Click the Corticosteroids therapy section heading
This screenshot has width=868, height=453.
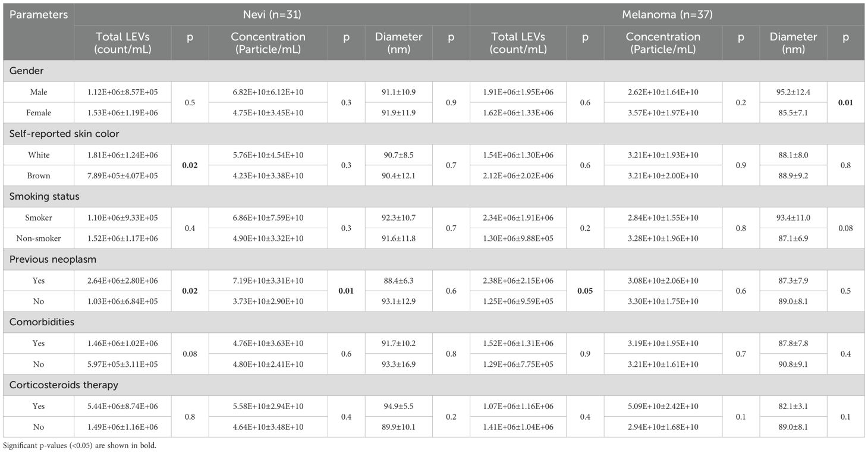click(64, 385)
